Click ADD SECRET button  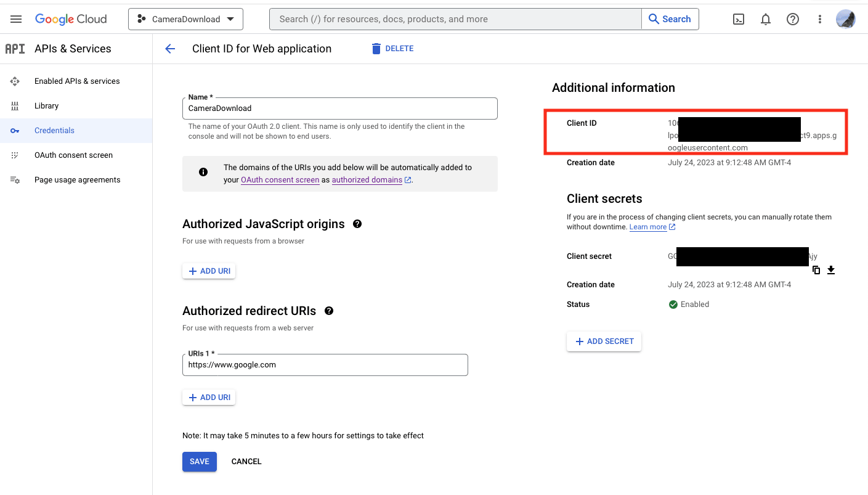point(604,342)
